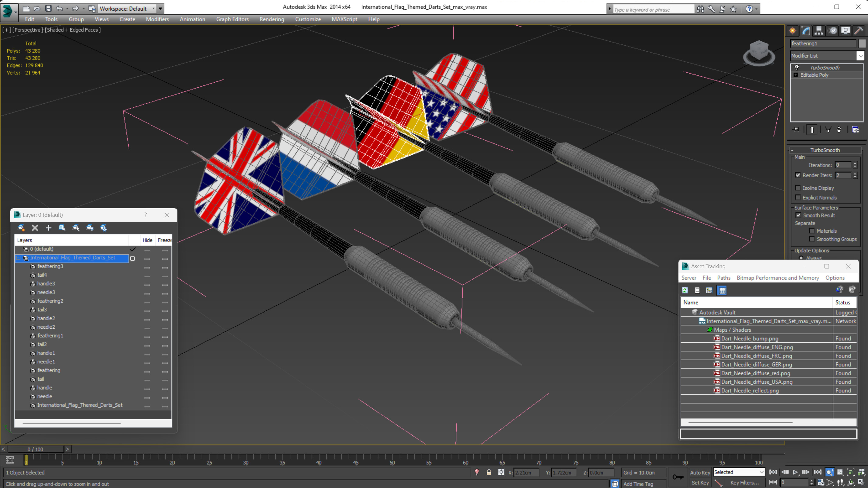
Task: Click the Auto Key button
Action: point(700,472)
